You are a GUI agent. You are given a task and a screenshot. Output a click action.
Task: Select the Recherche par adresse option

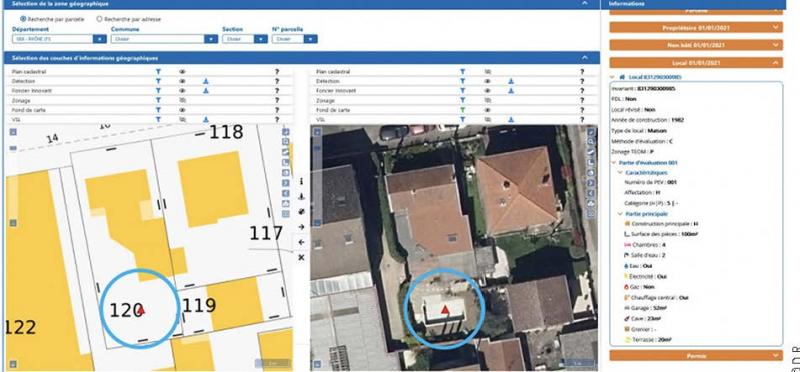tap(99, 19)
